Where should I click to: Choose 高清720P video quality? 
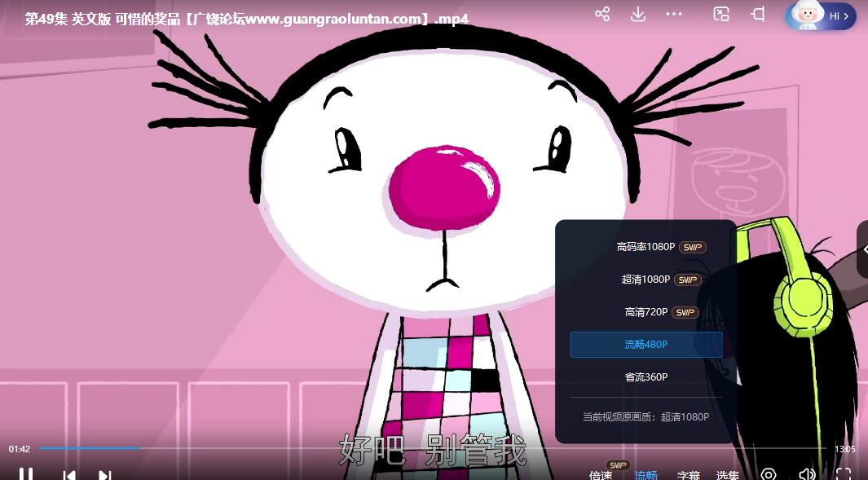tap(646, 312)
